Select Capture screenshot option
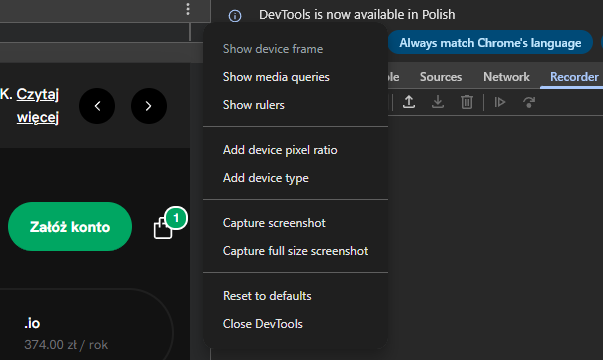Viewport: 603px width, 360px height. (x=295, y=223)
